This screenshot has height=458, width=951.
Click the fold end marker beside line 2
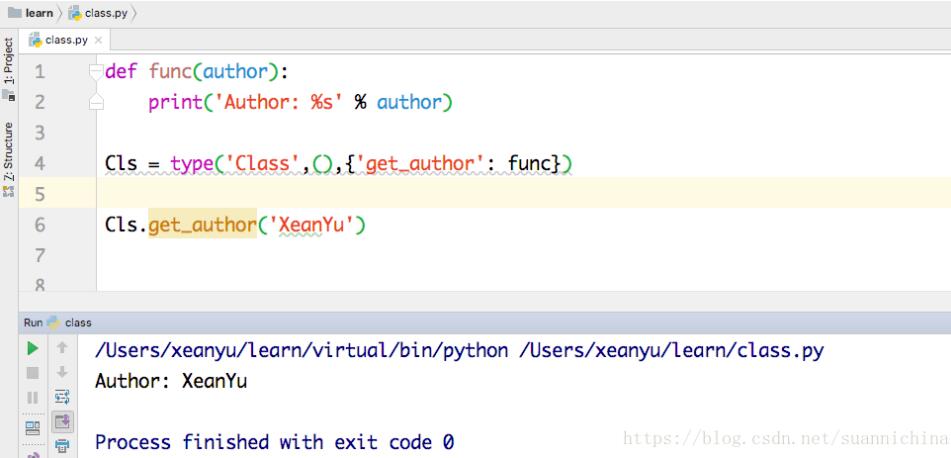[96, 102]
